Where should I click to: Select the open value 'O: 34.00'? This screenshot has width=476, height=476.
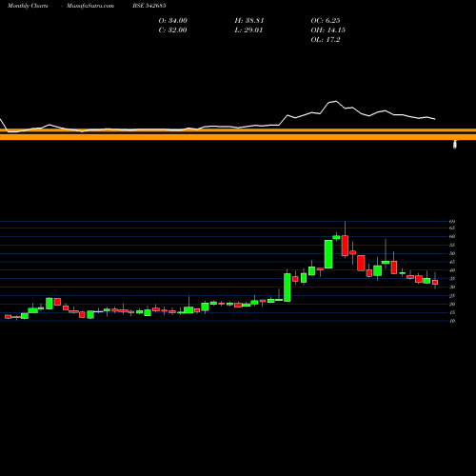point(173,21)
